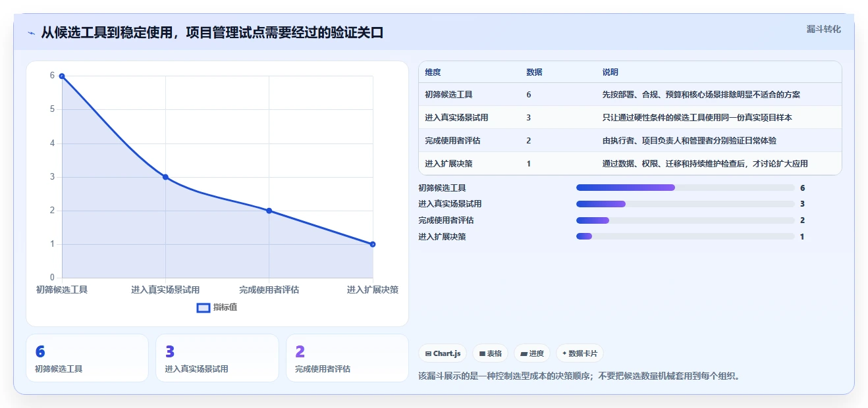Click progress value 1 beside 进入扩展决策 bar
Image resolution: width=868 pixels, height=408 pixels.
(802, 237)
